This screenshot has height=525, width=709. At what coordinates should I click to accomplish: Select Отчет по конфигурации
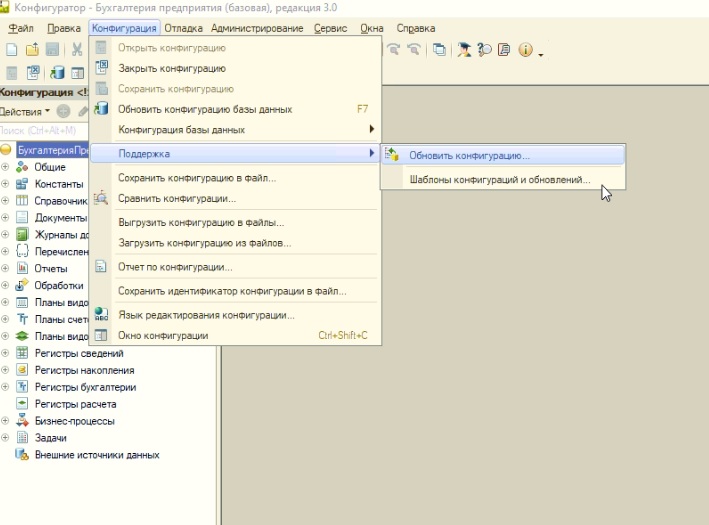point(235,267)
